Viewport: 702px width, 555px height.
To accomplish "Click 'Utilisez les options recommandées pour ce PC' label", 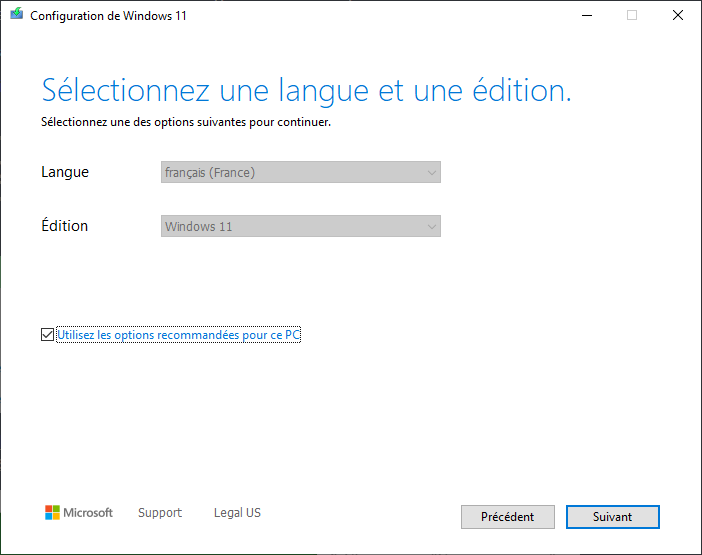I will click(x=179, y=335).
